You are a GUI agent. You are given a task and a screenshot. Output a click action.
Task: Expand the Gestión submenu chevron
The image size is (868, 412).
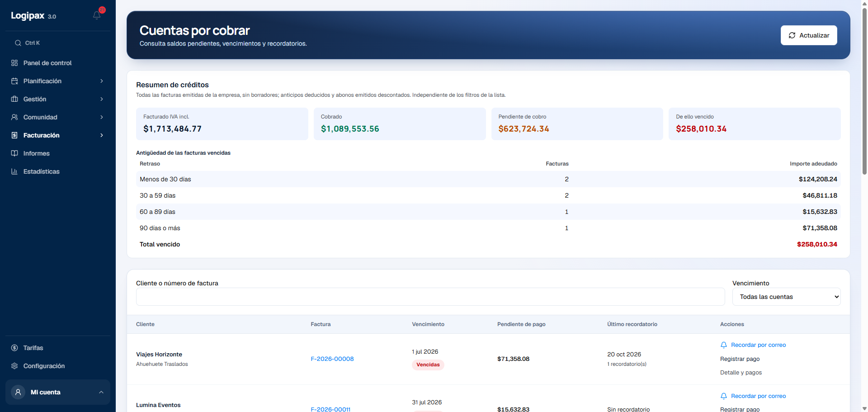102,99
